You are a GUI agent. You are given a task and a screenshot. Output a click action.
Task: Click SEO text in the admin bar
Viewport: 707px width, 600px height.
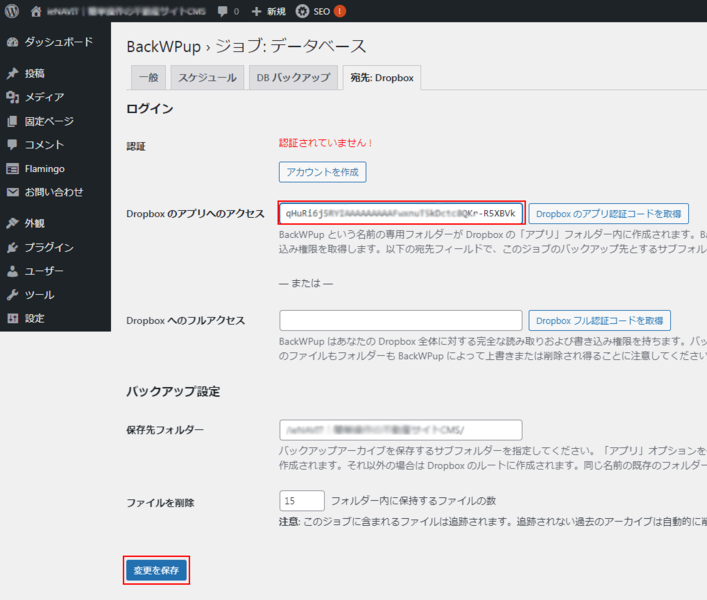coord(321,11)
